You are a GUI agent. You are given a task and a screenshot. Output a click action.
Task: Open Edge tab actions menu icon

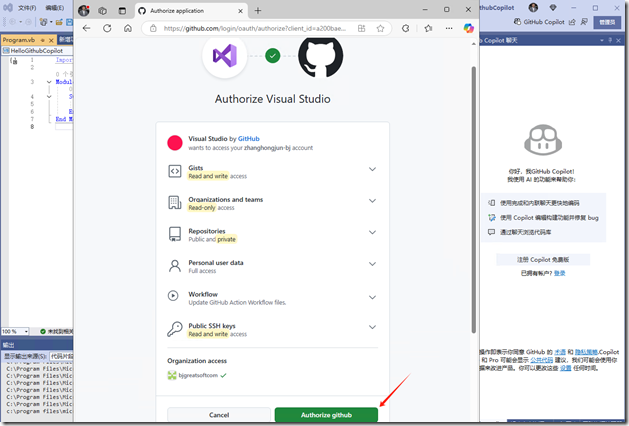[122, 11]
